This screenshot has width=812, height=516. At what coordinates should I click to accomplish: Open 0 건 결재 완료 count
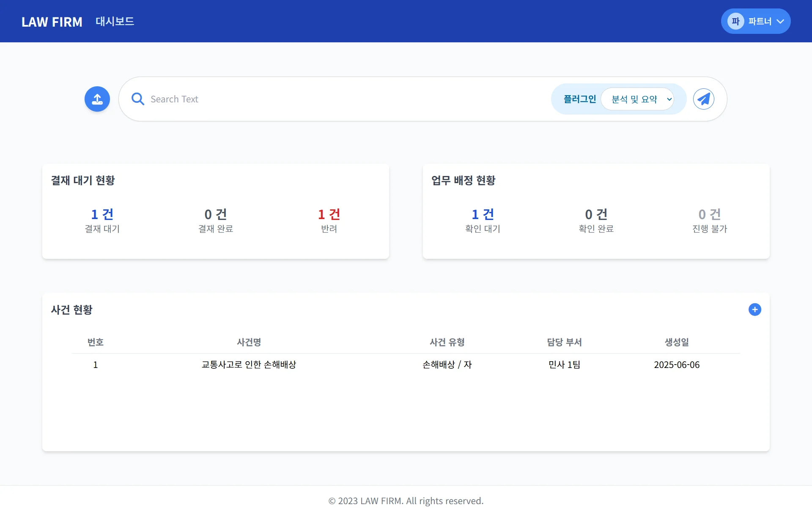click(216, 220)
